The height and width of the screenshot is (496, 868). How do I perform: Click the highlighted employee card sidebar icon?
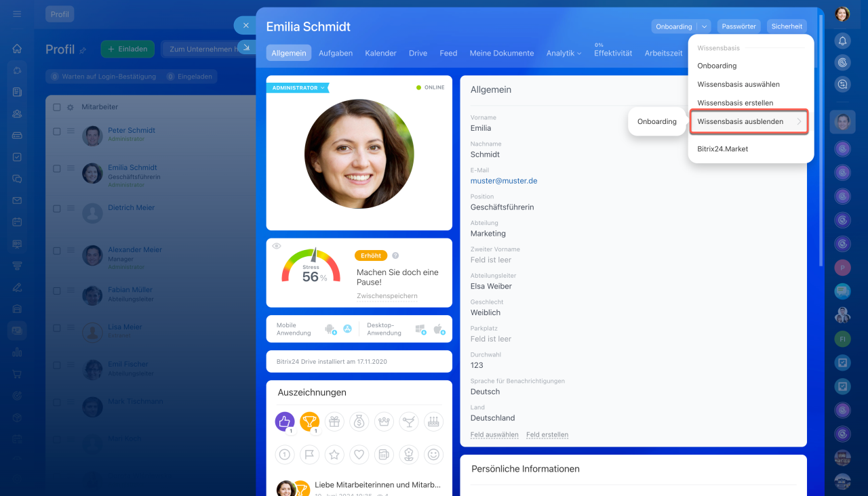point(17,330)
